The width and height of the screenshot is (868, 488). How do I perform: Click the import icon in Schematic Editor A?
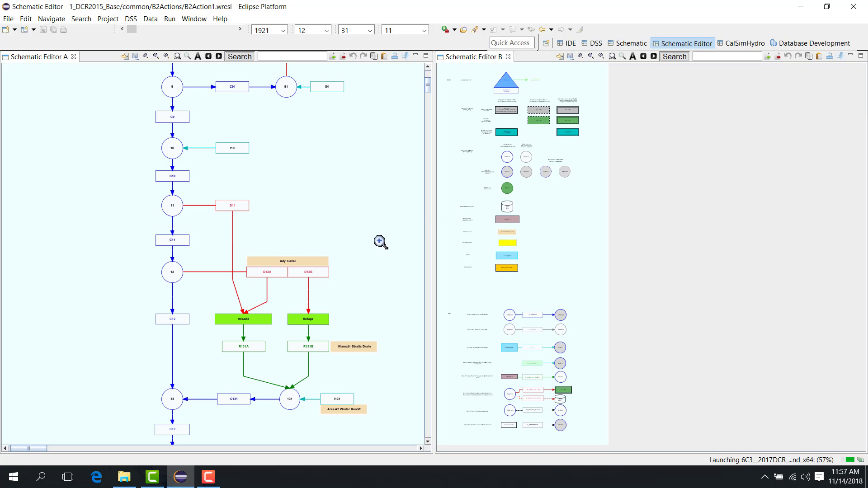click(x=125, y=56)
